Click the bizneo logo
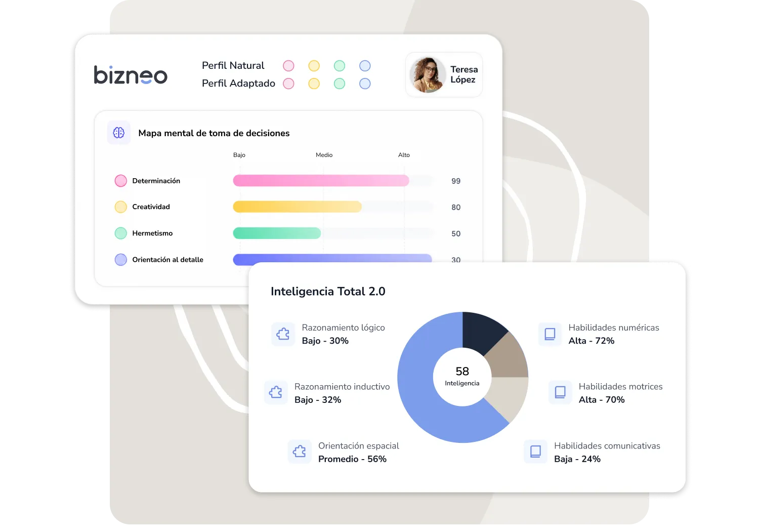Screen dimensions: 759x532 point(131,75)
